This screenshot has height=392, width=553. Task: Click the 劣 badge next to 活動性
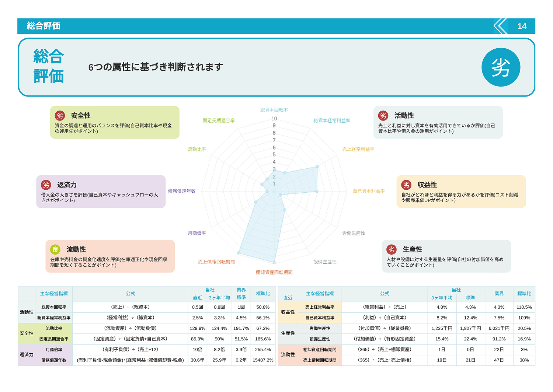pos(383,116)
